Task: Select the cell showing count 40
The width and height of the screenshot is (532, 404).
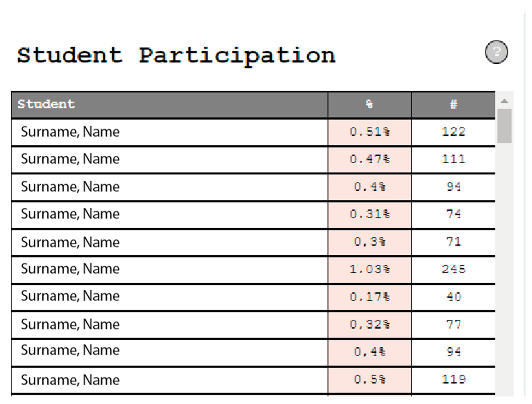Action: 453,297
